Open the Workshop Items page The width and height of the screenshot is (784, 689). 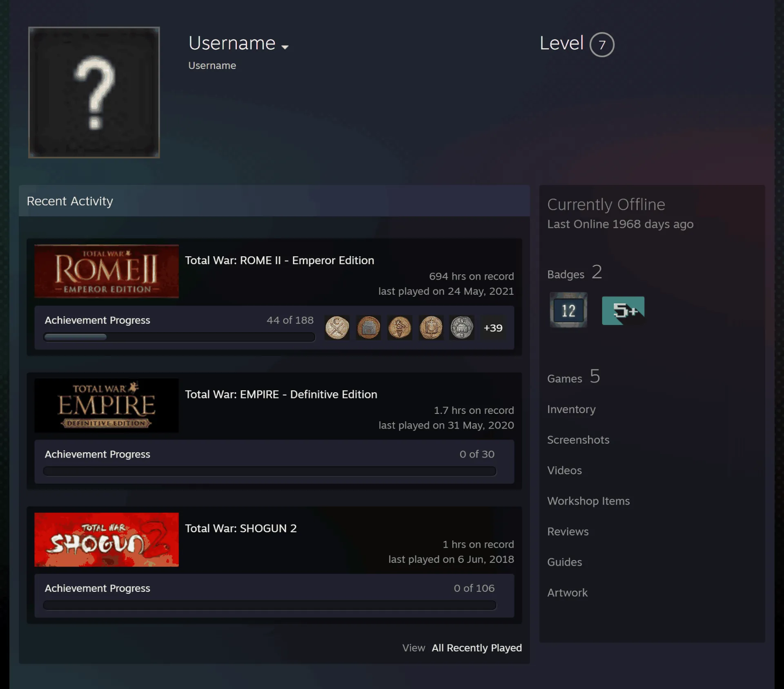click(588, 501)
